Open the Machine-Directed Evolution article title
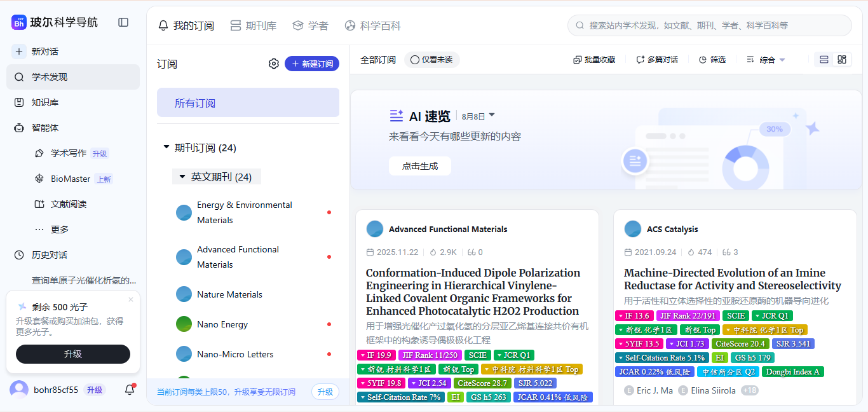This screenshot has width=868, height=412. coord(733,279)
